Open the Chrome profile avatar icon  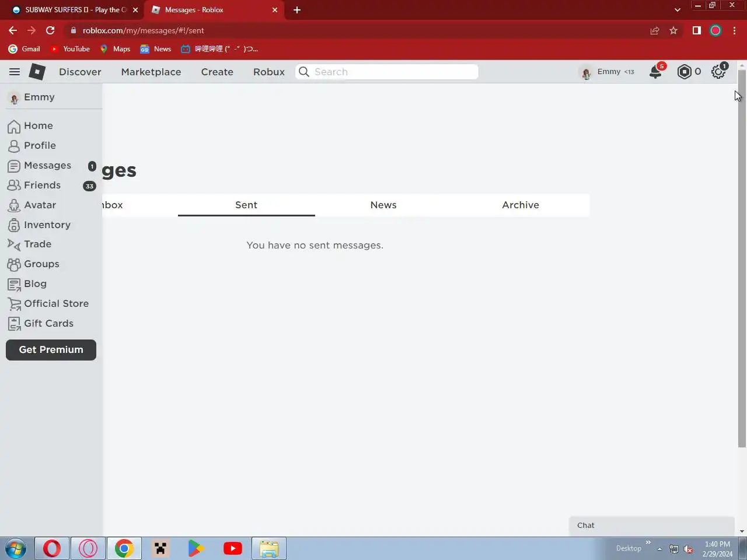(715, 30)
